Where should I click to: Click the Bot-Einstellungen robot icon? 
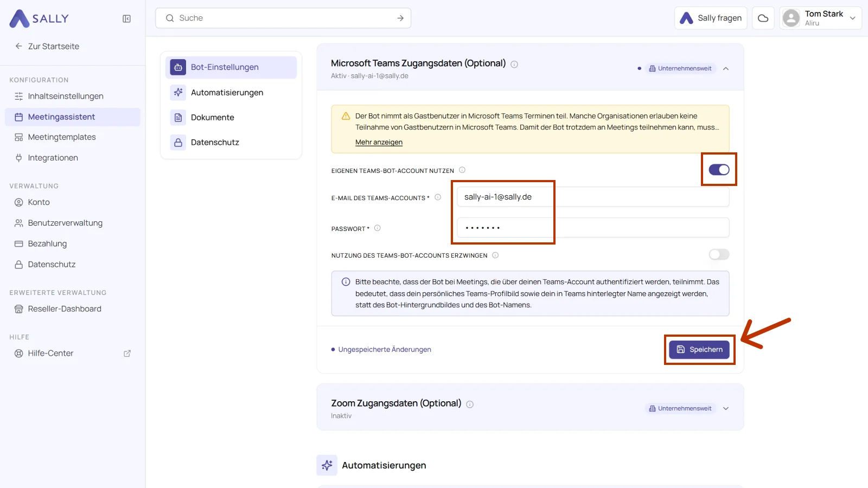click(x=178, y=67)
